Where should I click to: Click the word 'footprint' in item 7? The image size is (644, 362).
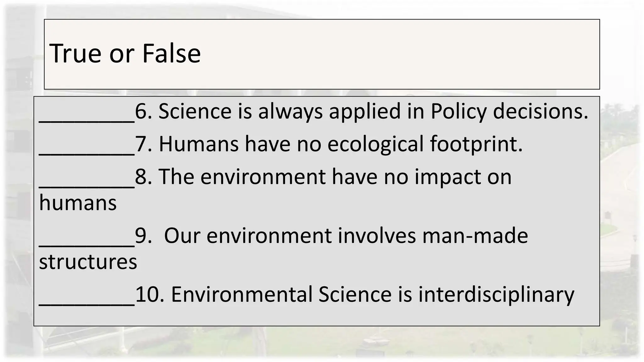[476, 144]
